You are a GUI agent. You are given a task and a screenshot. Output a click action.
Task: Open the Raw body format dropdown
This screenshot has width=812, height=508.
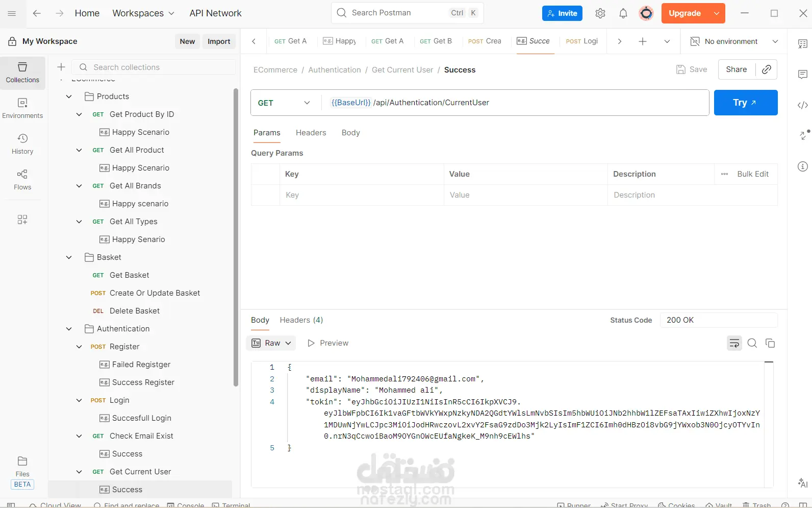click(x=271, y=343)
